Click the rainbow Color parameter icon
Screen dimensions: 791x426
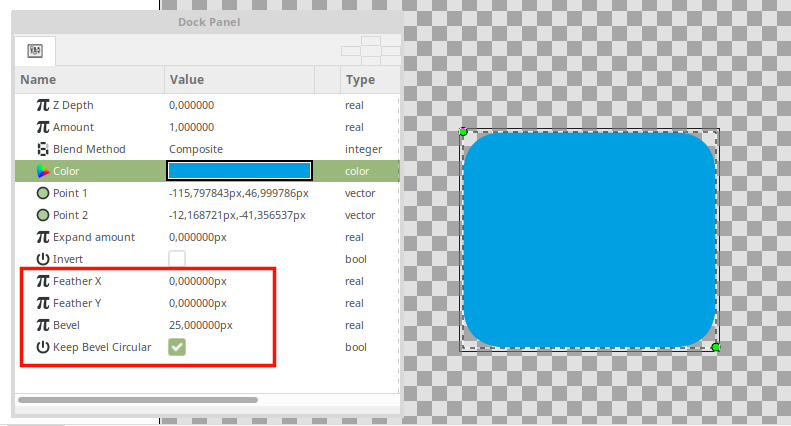[x=43, y=171]
